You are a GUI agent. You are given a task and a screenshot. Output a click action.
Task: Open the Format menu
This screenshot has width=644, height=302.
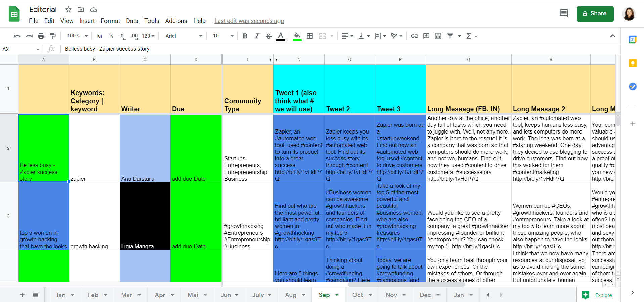pyautogui.click(x=110, y=21)
